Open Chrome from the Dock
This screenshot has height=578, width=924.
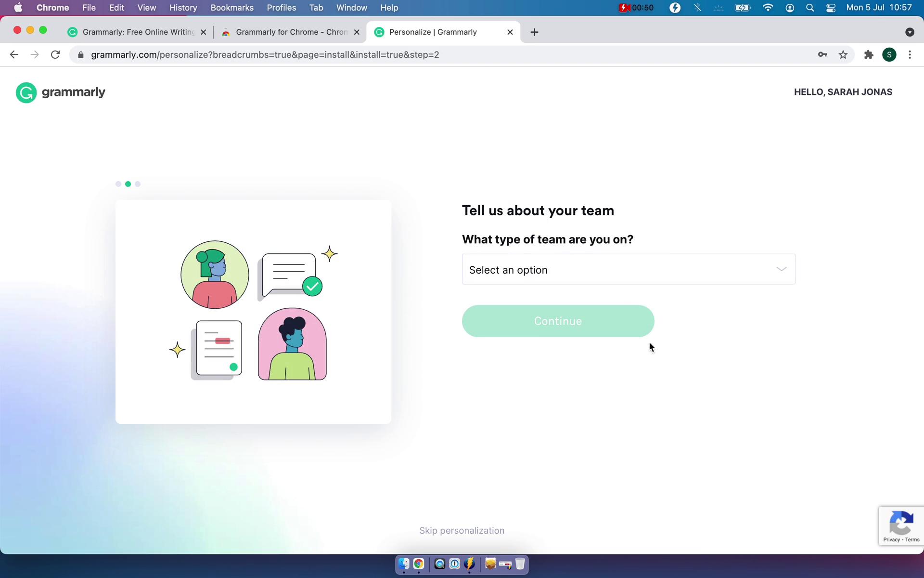tap(419, 564)
